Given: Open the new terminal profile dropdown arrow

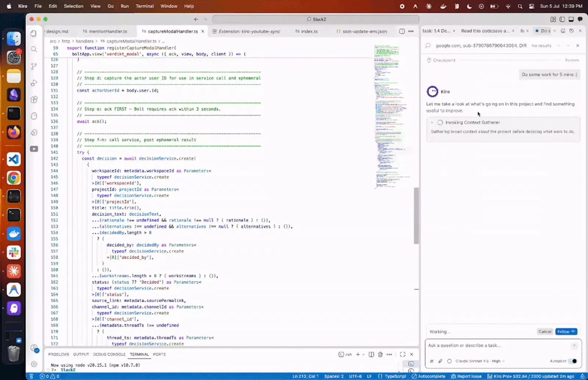Looking at the screenshot, I should 363,354.
